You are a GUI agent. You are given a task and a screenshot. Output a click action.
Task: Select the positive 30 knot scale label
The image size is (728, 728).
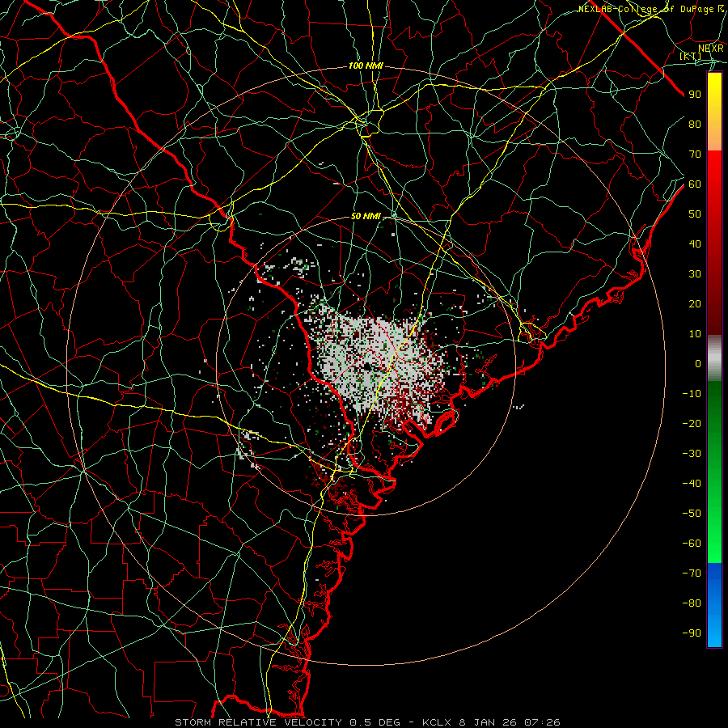click(x=695, y=274)
